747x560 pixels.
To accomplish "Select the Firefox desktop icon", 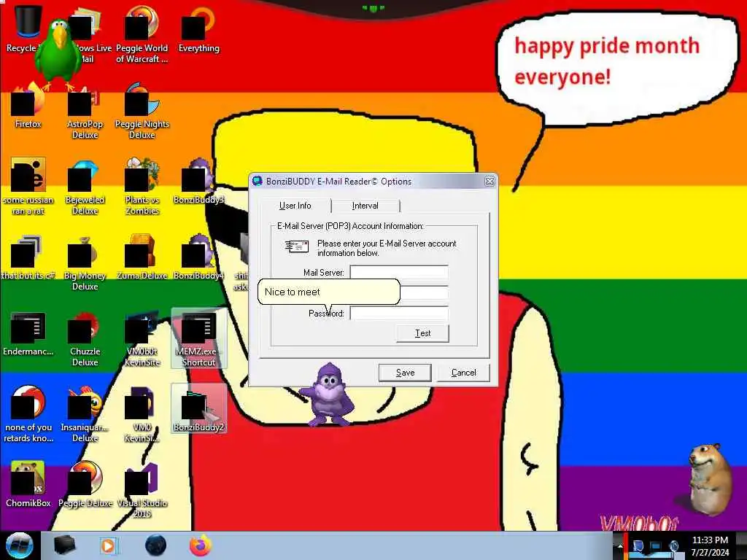I will 28,106.
